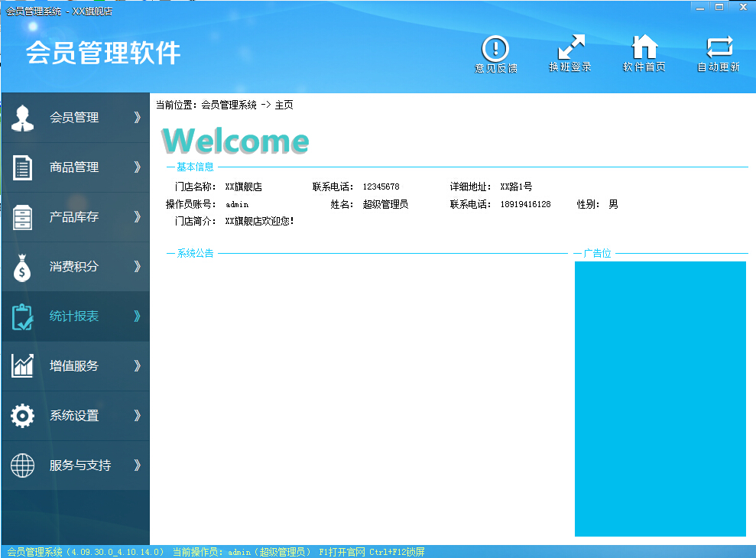Click Ctrl+F12锁屏 text in status bar

pyautogui.click(x=397, y=552)
